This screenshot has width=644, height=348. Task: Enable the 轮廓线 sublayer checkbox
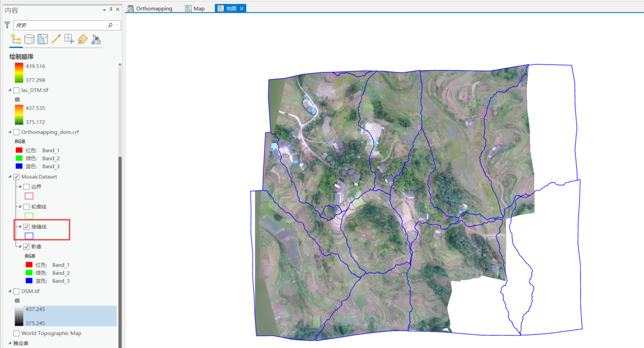coord(27,206)
